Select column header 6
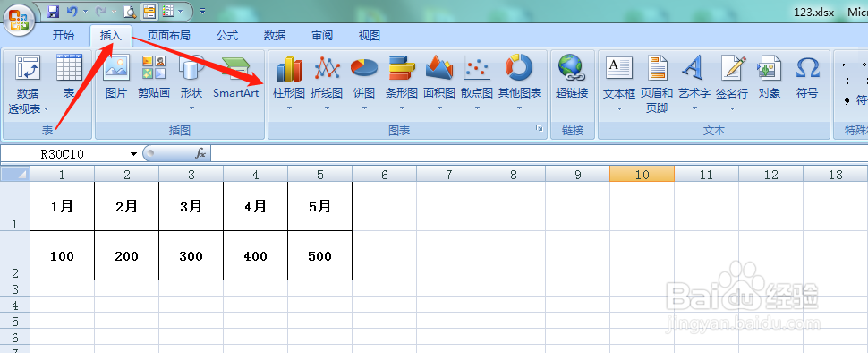The height and width of the screenshot is (353, 868). (384, 175)
